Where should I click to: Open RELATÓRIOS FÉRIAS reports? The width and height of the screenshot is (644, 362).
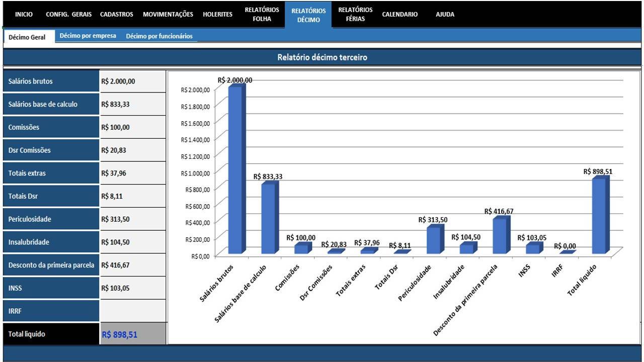pos(355,15)
